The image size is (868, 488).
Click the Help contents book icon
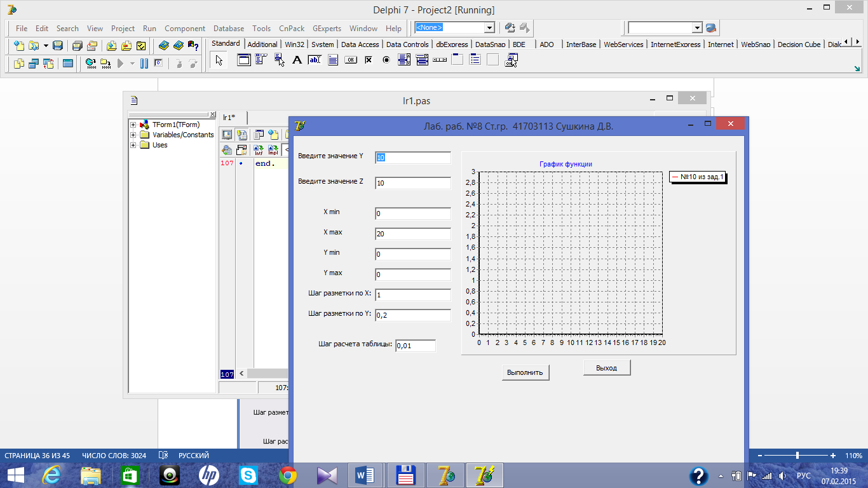[164, 46]
